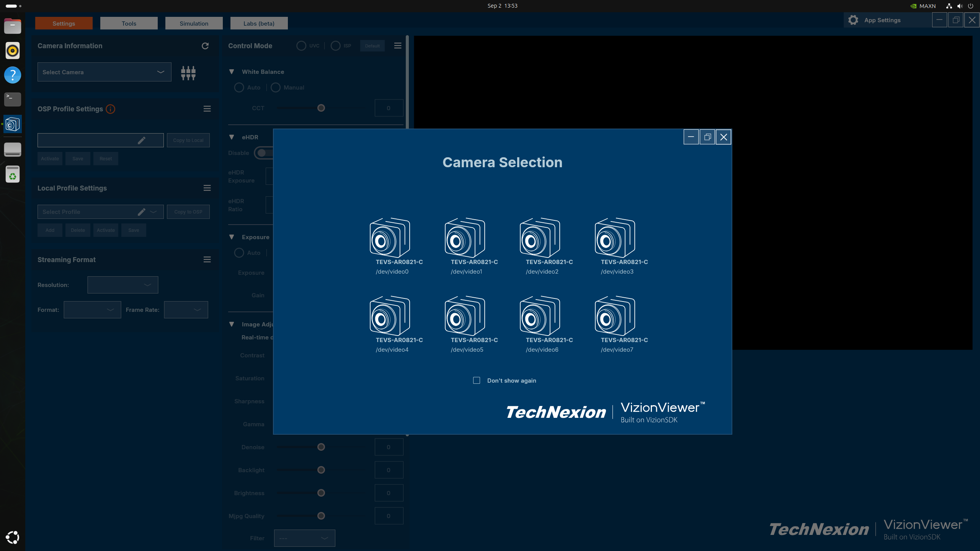Select the /dev/video0 camera icon

point(390,238)
